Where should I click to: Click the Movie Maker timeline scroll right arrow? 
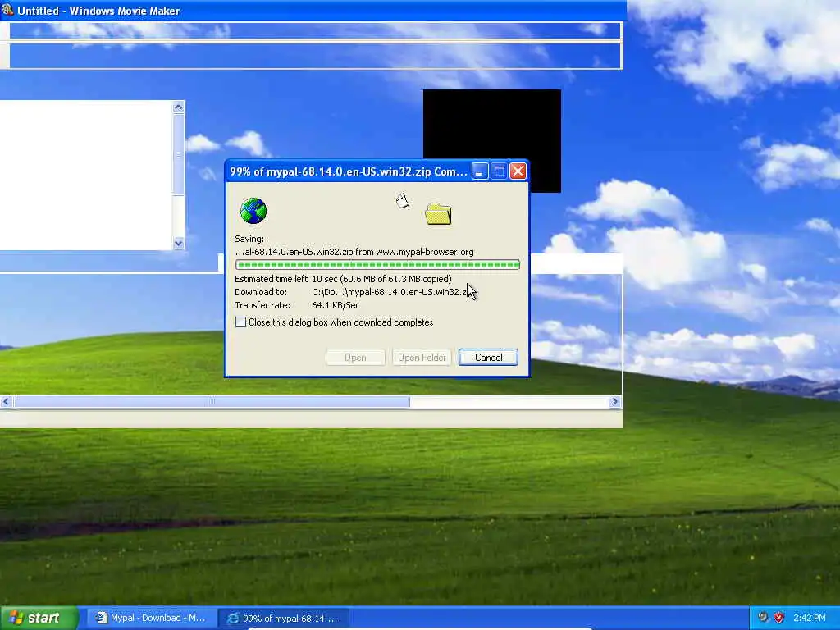614,402
